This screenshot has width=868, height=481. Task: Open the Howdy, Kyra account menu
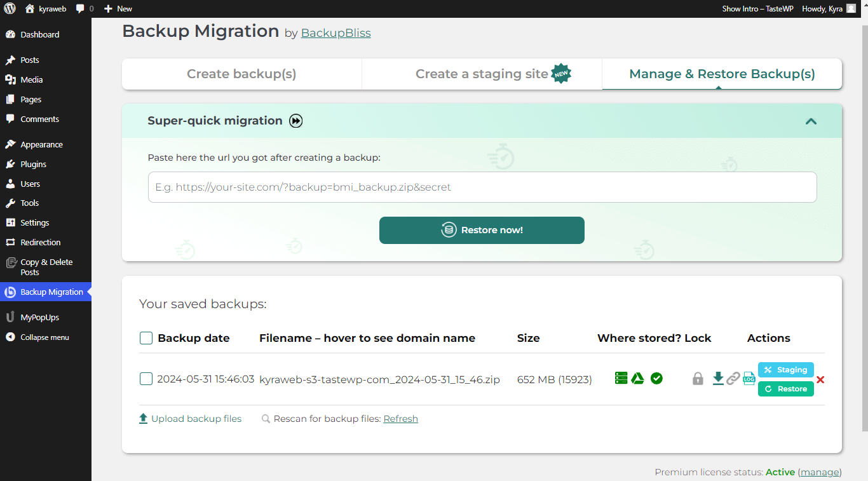pyautogui.click(x=829, y=9)
